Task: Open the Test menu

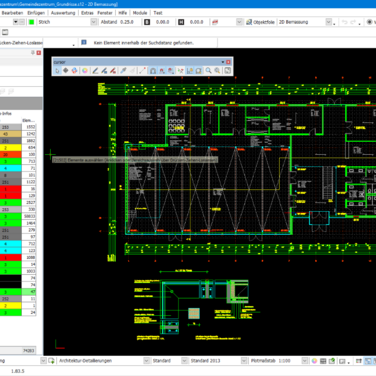Action: 158,13
